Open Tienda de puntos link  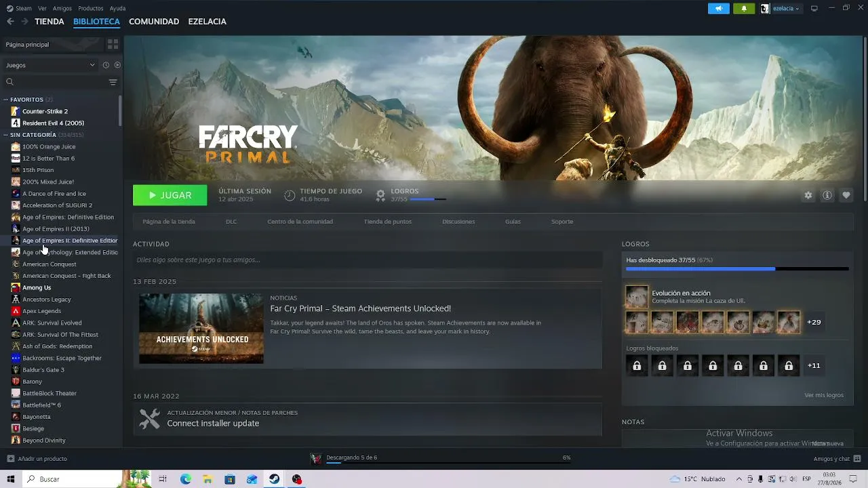point(388,222)
